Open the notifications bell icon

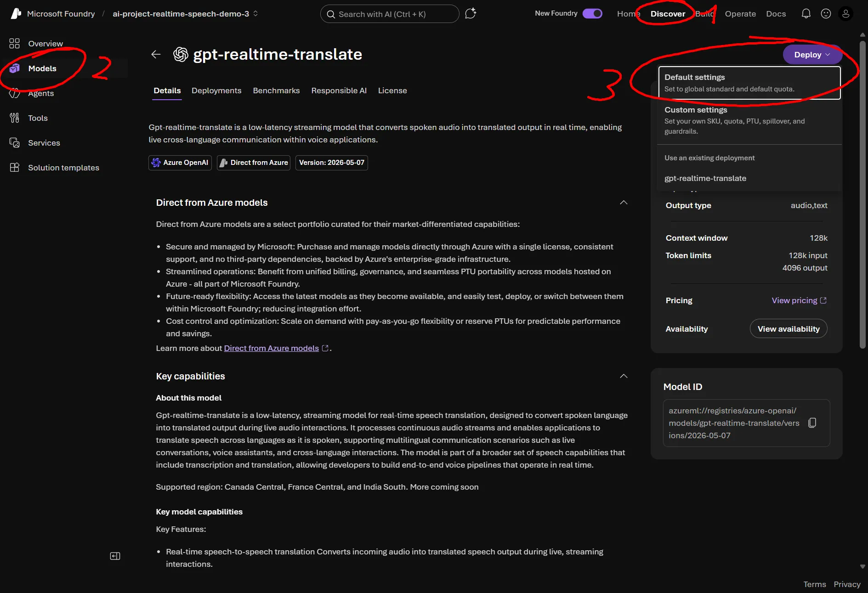click(x=806, y=14)
